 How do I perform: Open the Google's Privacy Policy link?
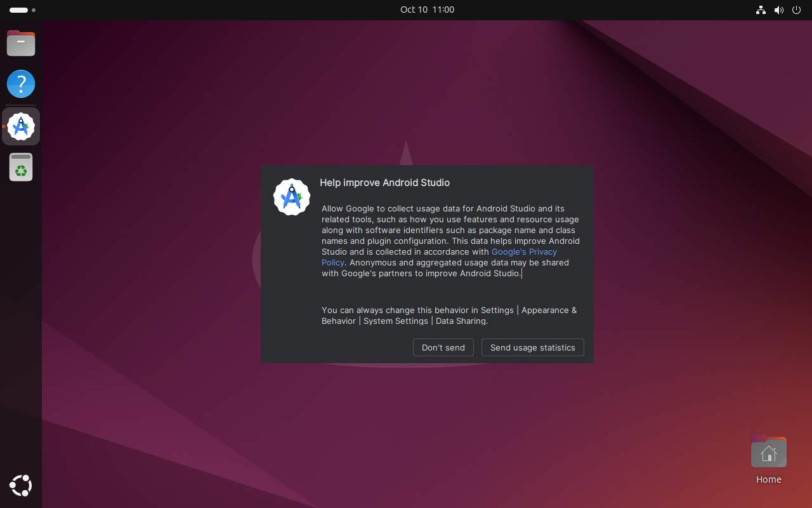[x=524, y=251]
